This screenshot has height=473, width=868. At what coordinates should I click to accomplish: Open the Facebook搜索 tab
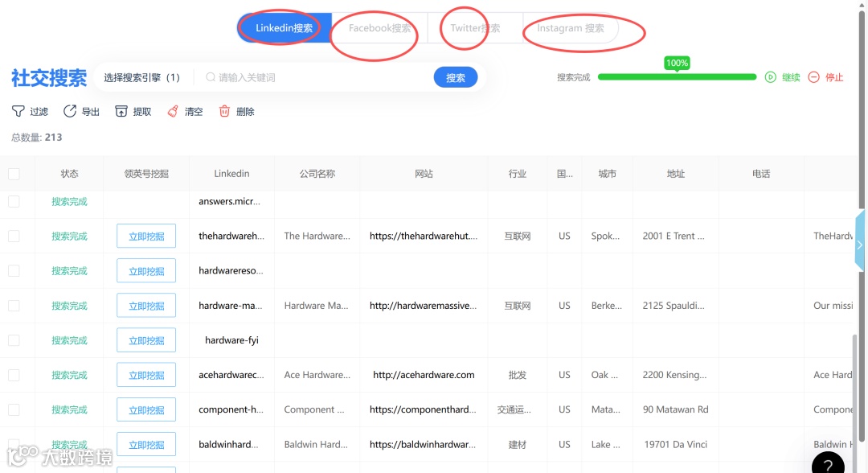click(379, 28)
